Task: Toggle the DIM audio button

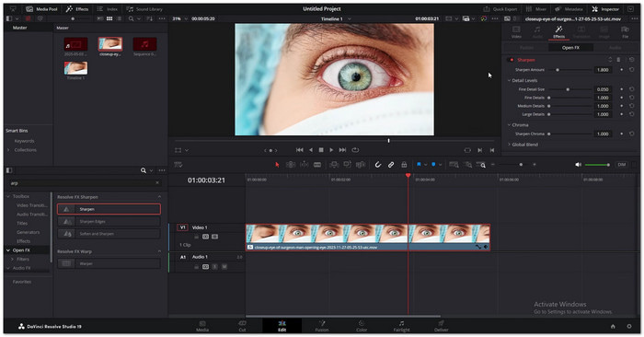Action: (x=621, y=165)
